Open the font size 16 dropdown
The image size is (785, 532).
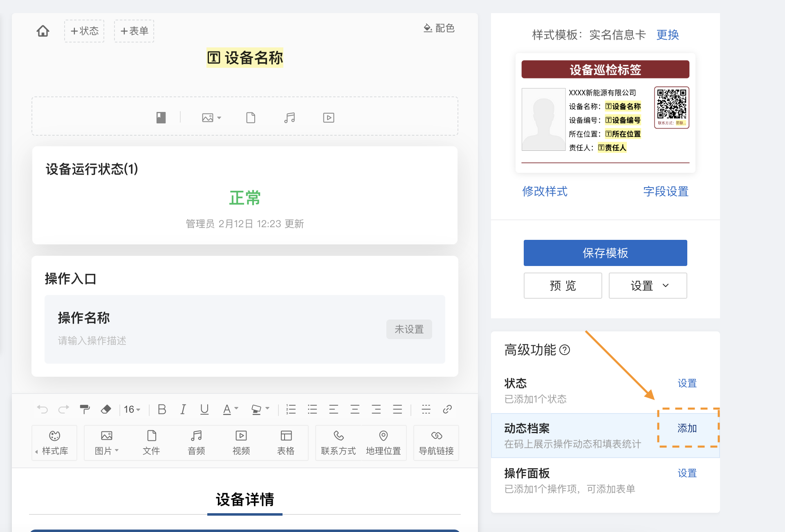(132, 409)
